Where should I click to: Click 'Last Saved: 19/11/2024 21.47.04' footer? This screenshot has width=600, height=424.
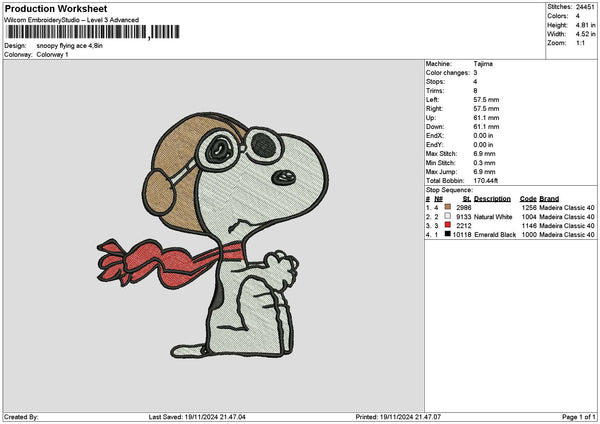pyautogui.click(x=197, y=417)
